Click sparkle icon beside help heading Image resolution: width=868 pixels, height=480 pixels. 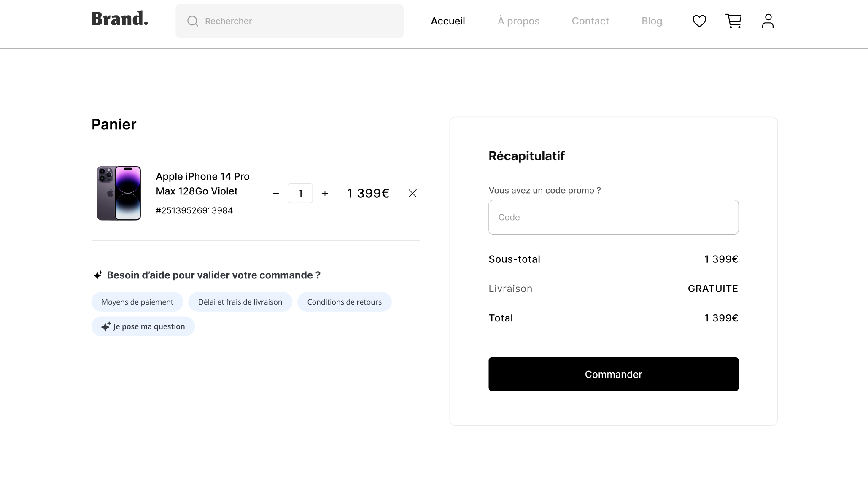coord(97,275)
